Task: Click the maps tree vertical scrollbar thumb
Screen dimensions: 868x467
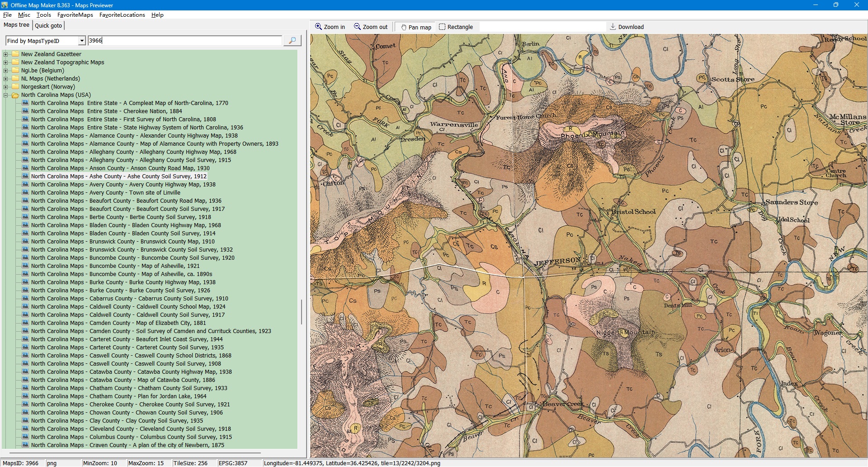Action: [301, 311]
